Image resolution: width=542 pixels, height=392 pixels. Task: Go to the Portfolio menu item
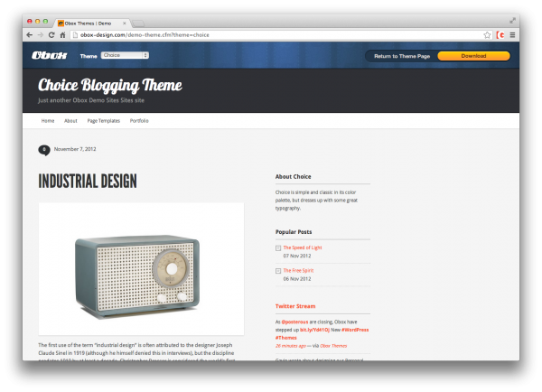[x=139, y=121]
